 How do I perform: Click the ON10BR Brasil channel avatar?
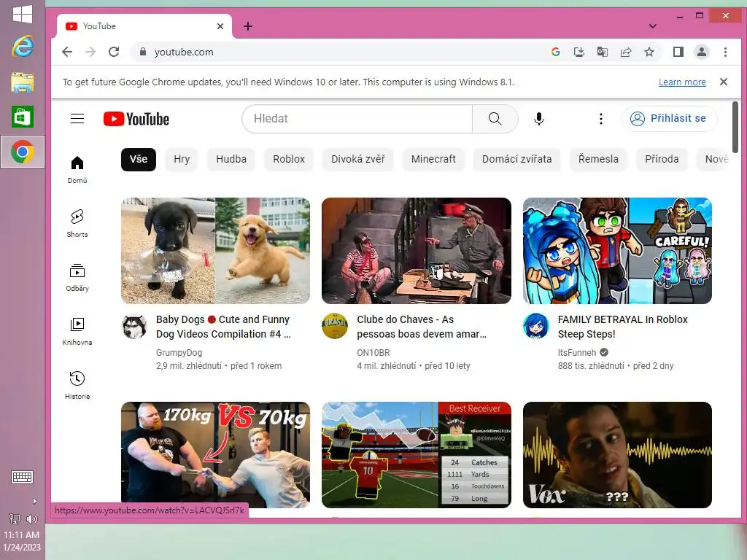[335, 326]
